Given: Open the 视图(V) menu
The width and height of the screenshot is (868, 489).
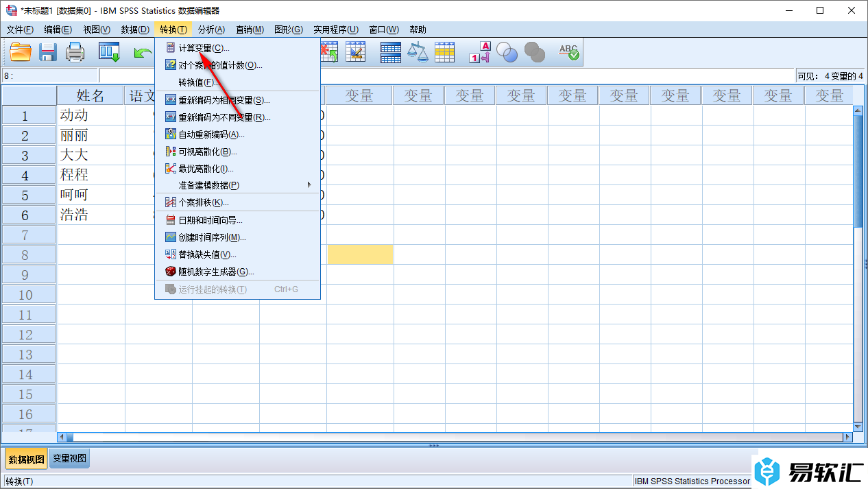Looking at the screenshot, I should [97, 29].
